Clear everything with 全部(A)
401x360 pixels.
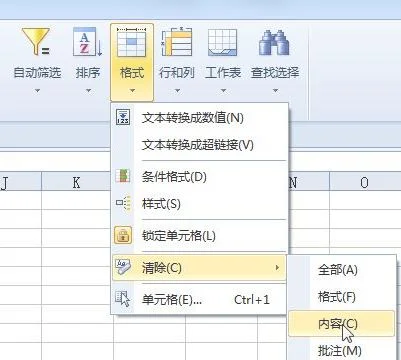342,269
